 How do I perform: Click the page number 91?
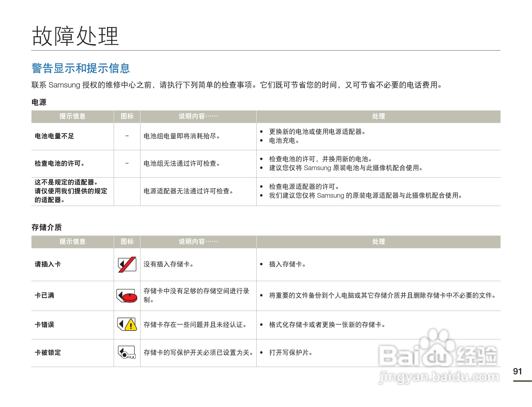coord(517,371)
